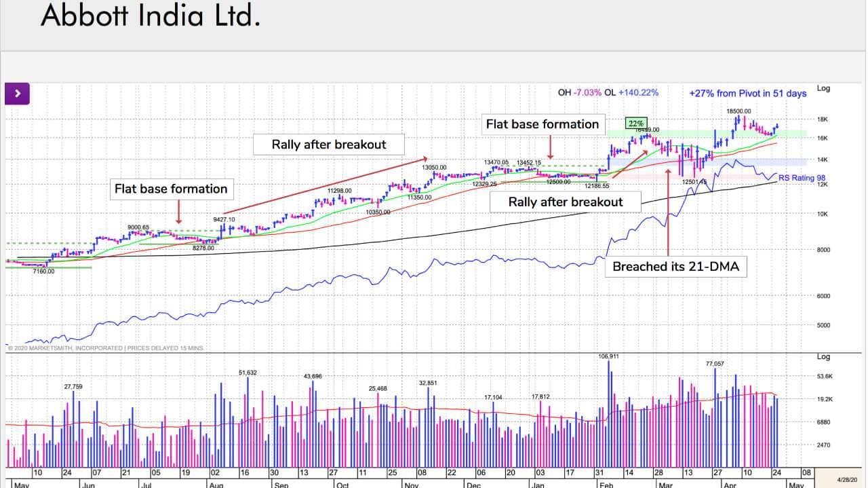Select the 5000 price axis tick
868x488 pixels.
[x=824, y=326]
